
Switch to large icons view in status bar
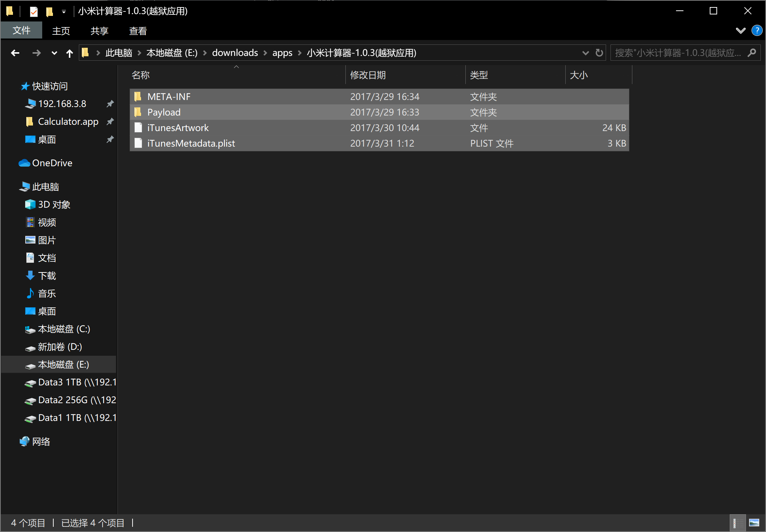pyautogui.click(x=754, y=523)
